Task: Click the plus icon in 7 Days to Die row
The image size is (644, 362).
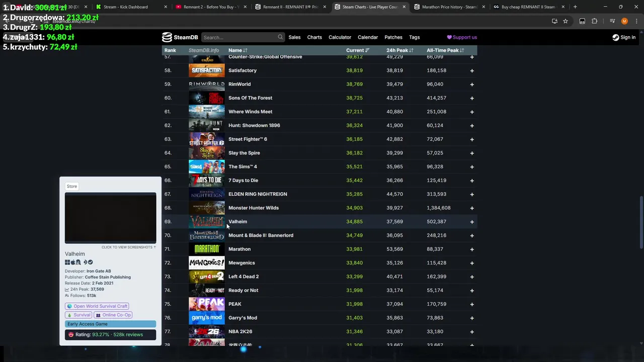Action: (x=472, y=180)
